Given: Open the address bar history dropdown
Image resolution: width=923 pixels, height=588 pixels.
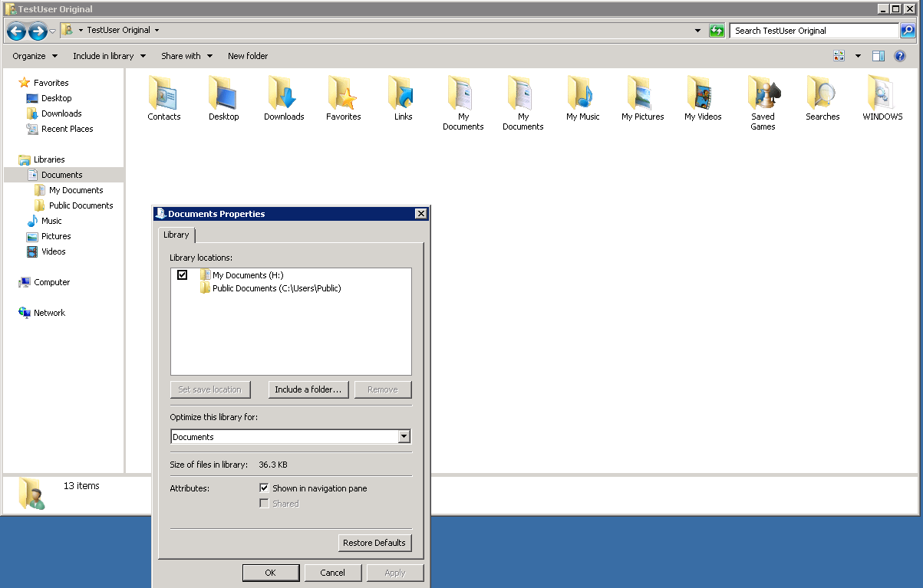Looking at the screenshot, I should click(x=697, y=31).
